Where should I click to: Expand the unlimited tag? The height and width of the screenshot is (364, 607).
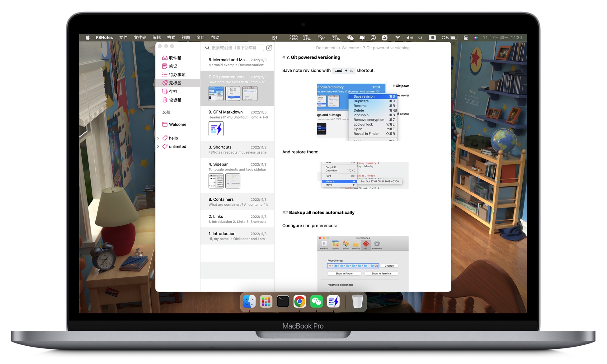[x=158, y=147]
